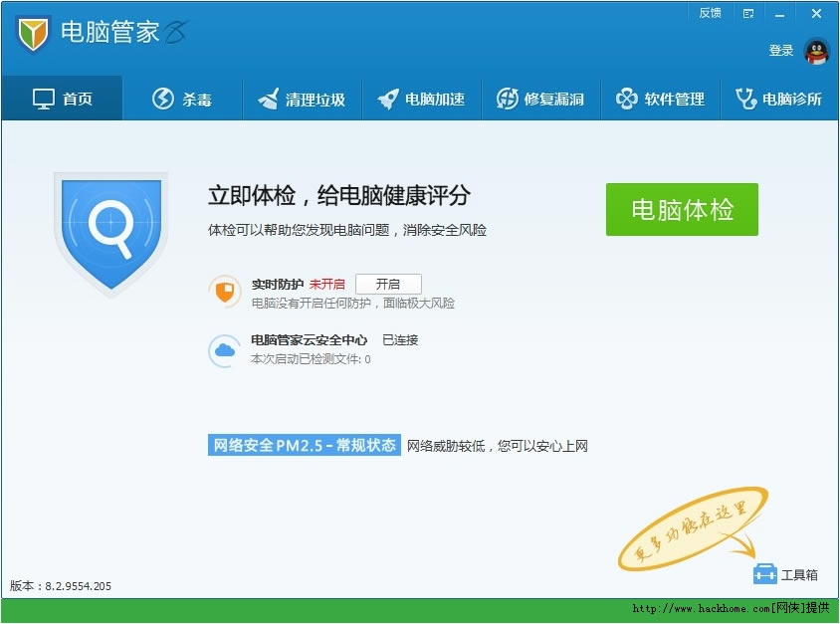Open the 软件管理 software management tab

[661, 99]
